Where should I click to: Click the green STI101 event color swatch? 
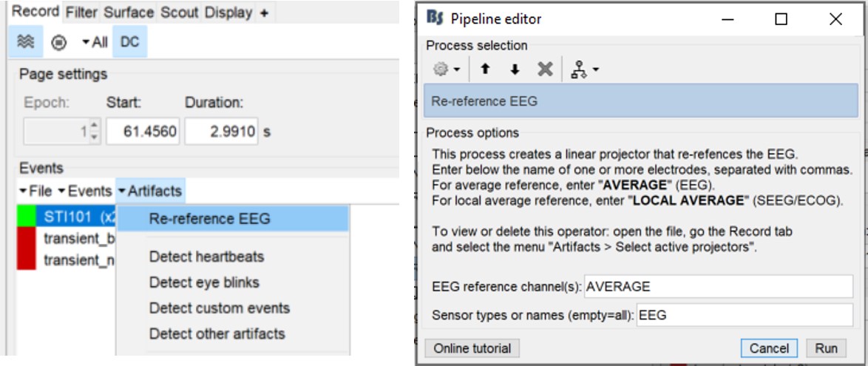point(26,218)
